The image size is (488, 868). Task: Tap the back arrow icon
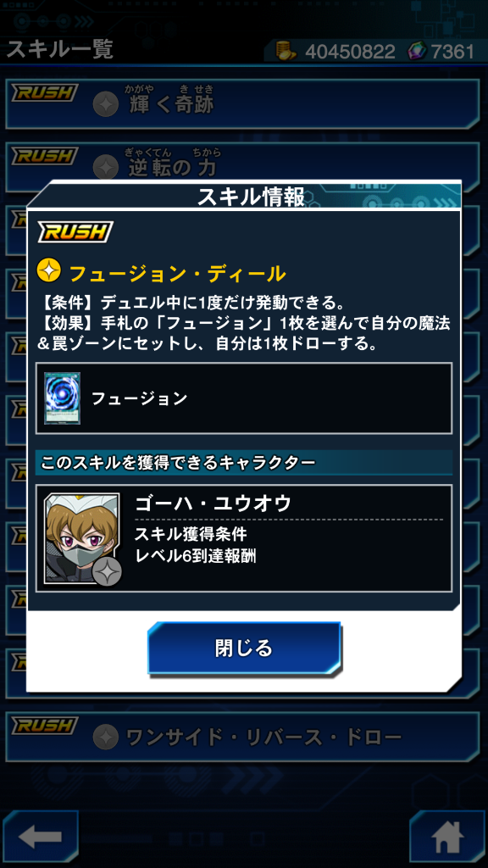point(40,838)
